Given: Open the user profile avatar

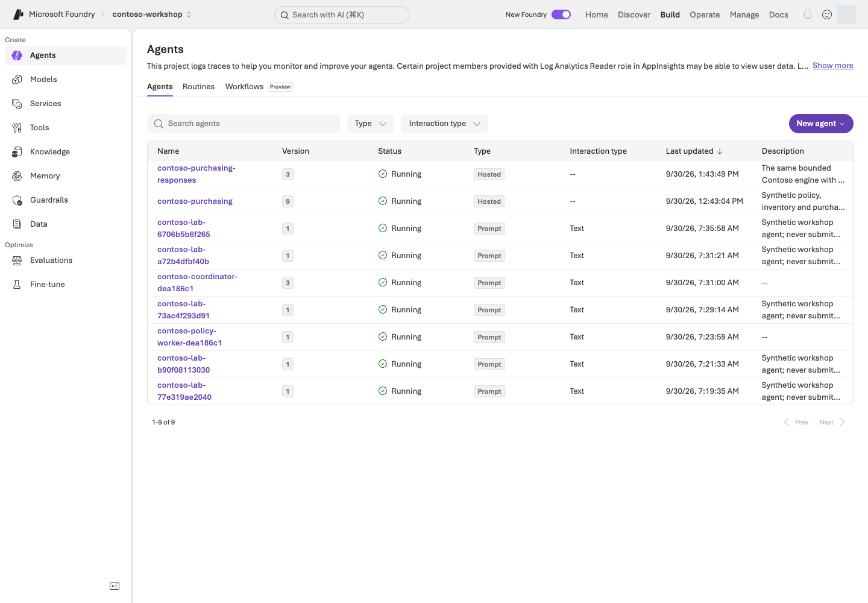Looking at the screenshot, I should (x=846, y=14).
